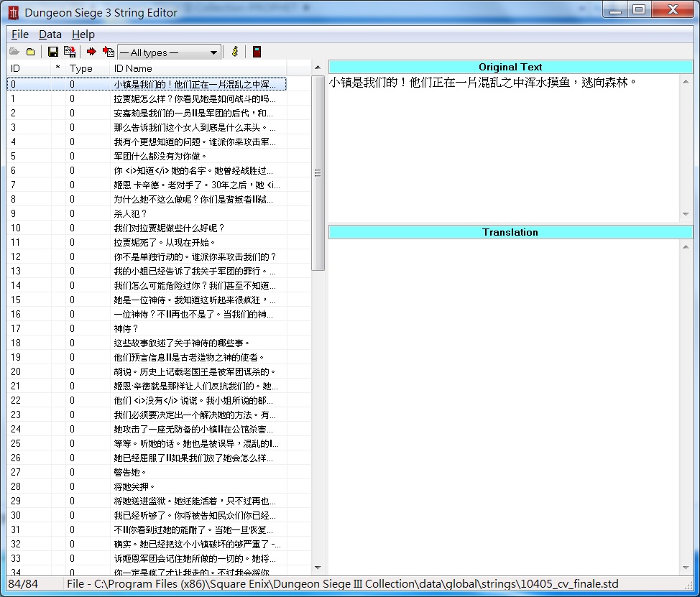Select string row with ID 21

pyautogui.click(x=147, y=386)
